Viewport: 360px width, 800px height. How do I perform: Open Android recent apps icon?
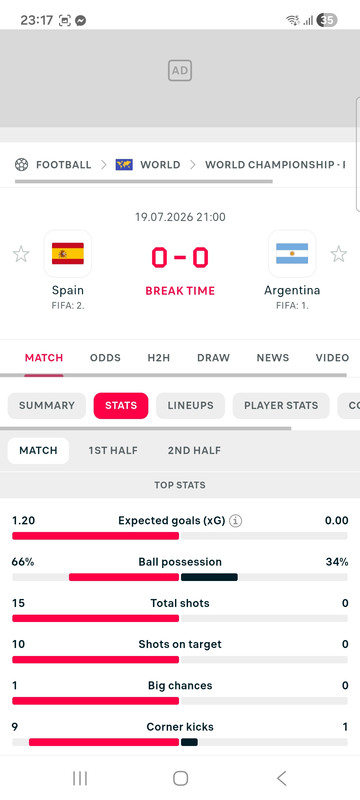coord(80,778)
